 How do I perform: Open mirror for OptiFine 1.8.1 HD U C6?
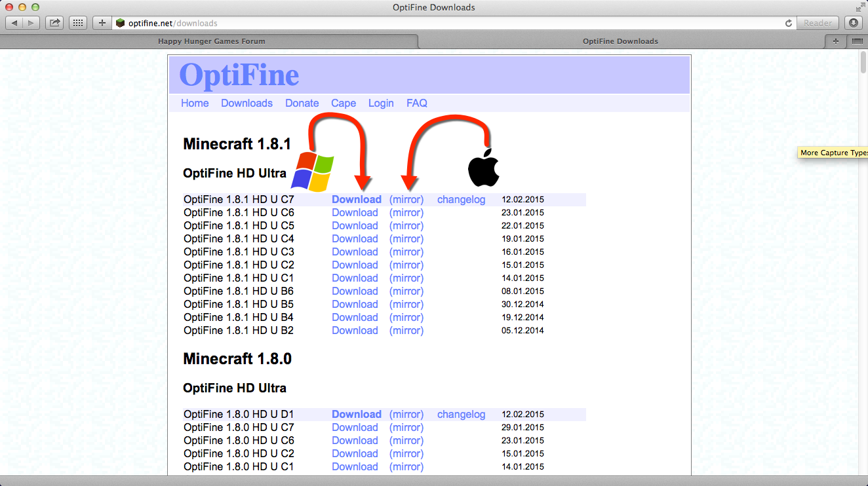(406, 213)
